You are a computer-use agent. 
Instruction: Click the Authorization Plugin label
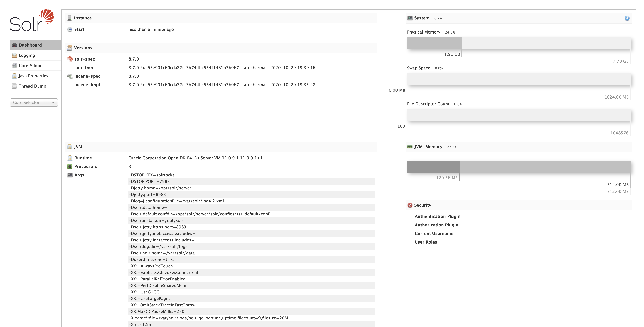point(437,225)
